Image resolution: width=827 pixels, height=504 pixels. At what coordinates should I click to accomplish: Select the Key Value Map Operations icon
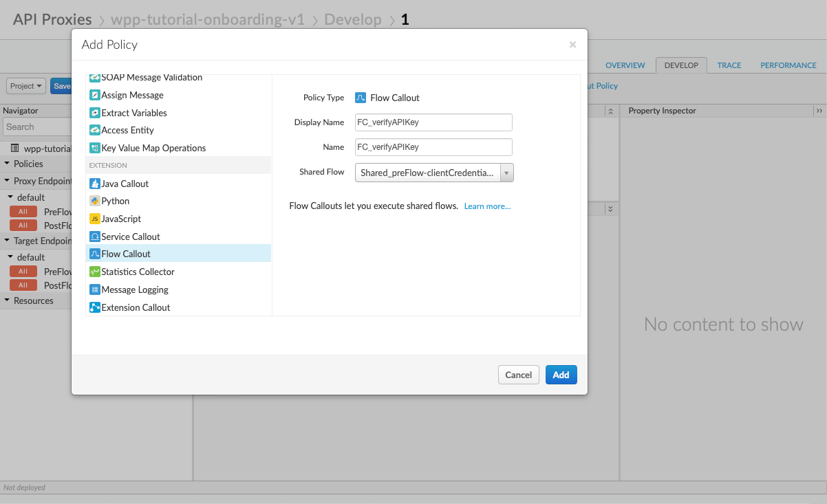click(x=95, y=148)
